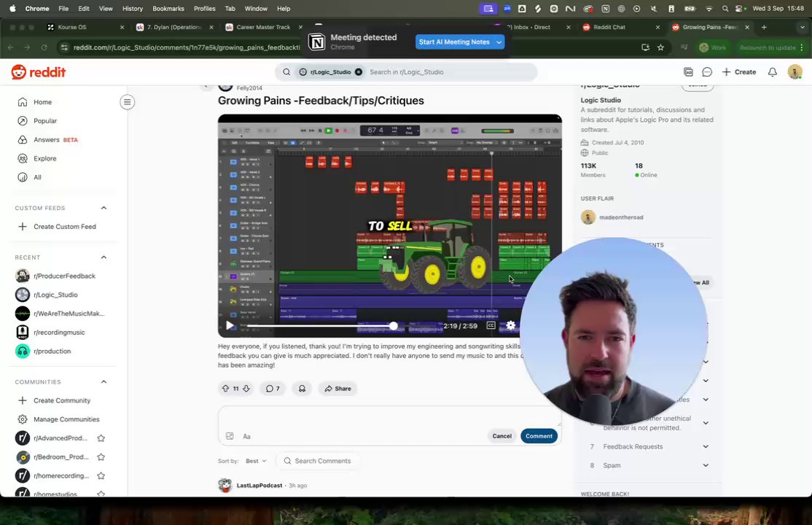Click Relaunch to update Chrome
This screenshot has width=812, height=525.
tap(768, 47)
